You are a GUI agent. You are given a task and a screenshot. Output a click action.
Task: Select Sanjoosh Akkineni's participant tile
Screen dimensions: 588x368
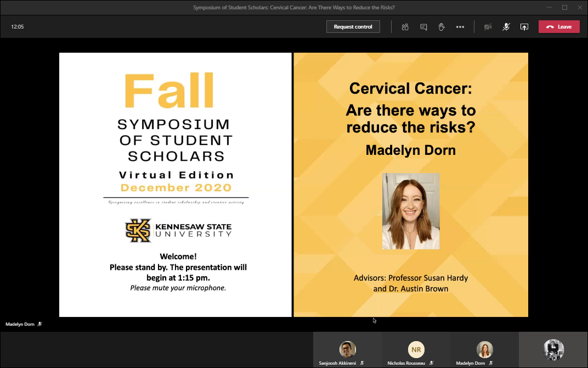(x=347, y=350)
